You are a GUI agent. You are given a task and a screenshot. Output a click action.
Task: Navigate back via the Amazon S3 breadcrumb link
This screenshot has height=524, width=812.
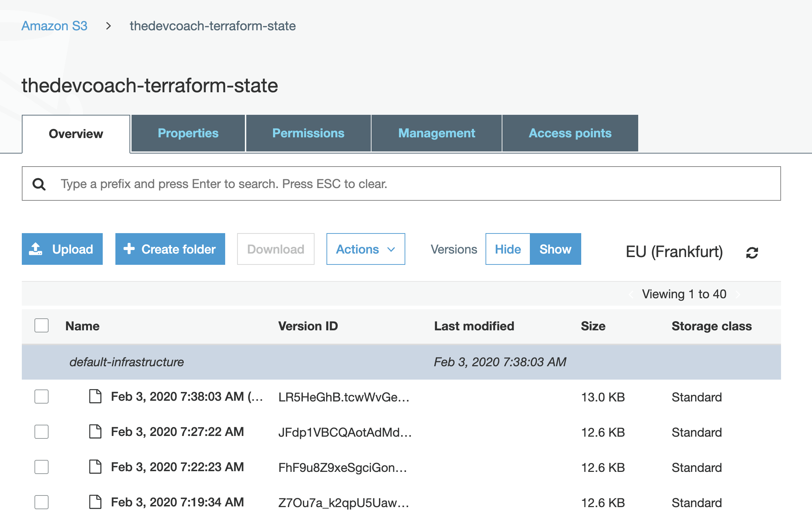tap(55, 26)
